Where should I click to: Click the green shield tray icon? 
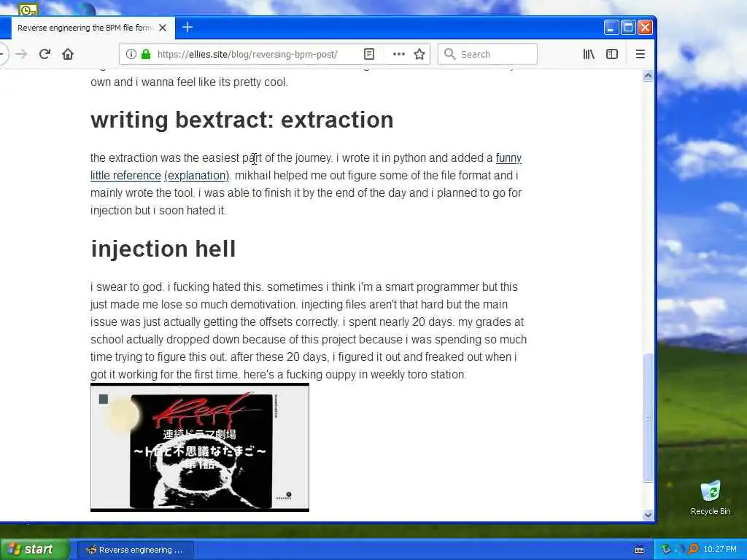[666, 550]
